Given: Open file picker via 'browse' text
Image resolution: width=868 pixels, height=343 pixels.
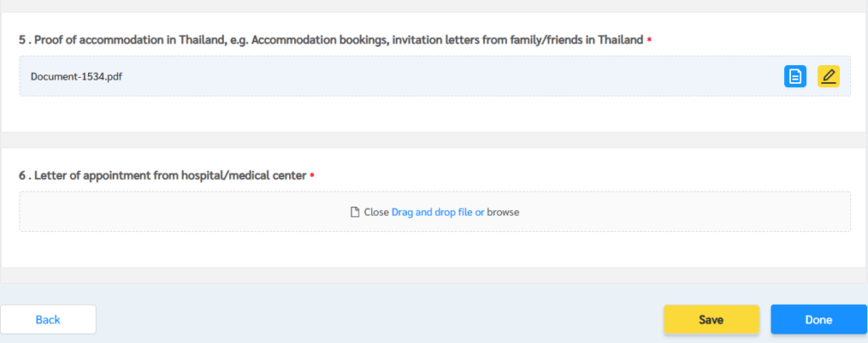Looking at the screenshot, I should [x=504, y=212].
